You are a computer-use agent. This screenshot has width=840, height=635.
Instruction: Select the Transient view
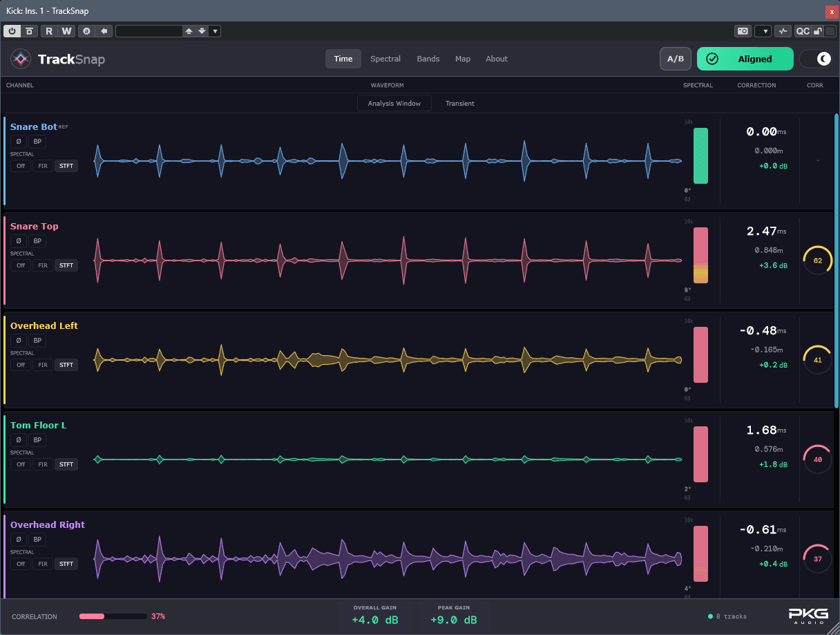[x=460, y=103]
